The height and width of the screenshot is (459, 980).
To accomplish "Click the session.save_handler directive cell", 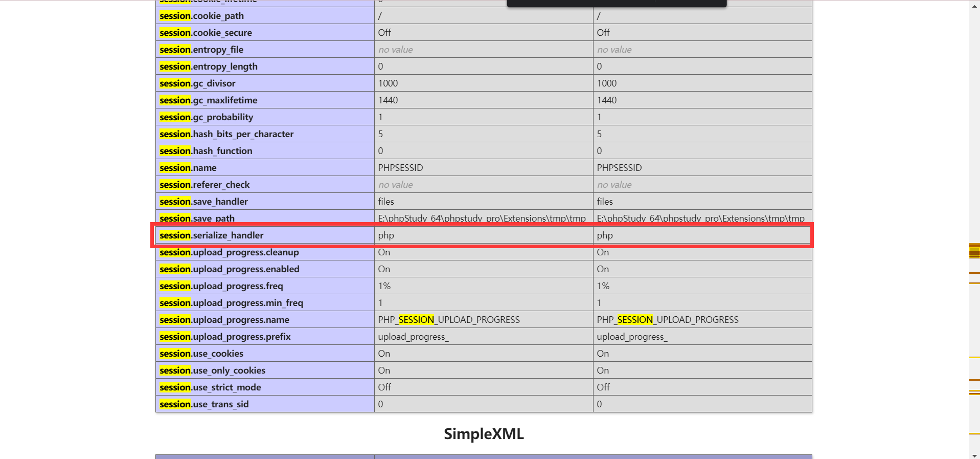I will coord(265,202).
